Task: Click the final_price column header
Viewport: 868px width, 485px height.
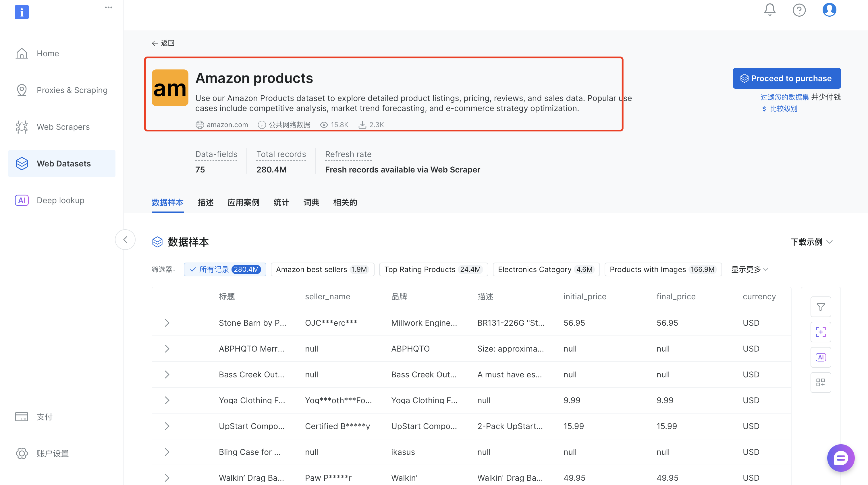Action: coord(676,296)
